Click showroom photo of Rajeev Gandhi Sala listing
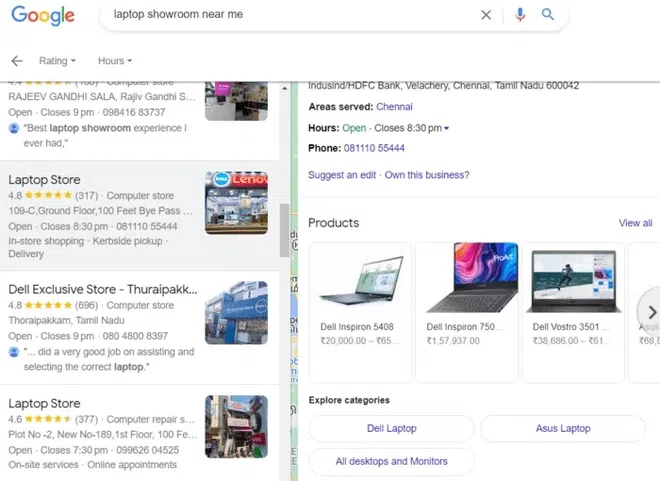This screenshot has height=481, width=660. tap(236, 101)
